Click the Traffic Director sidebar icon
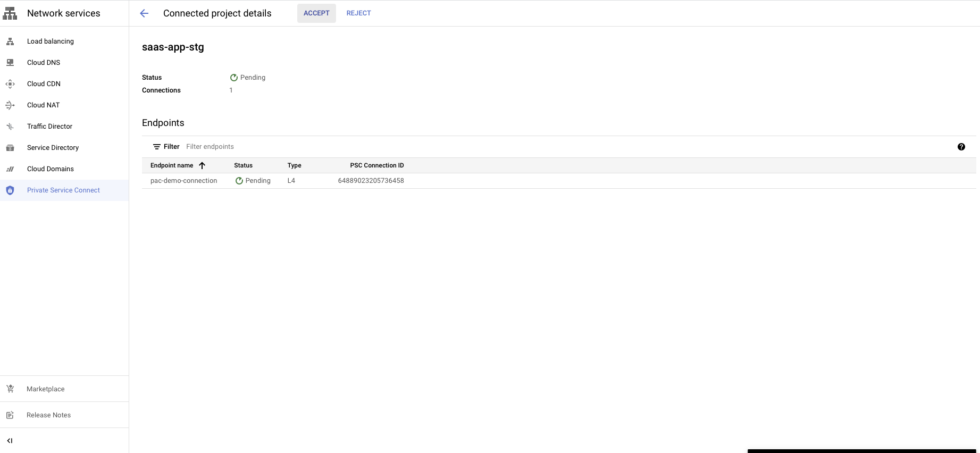 click(x=10, y=127)
